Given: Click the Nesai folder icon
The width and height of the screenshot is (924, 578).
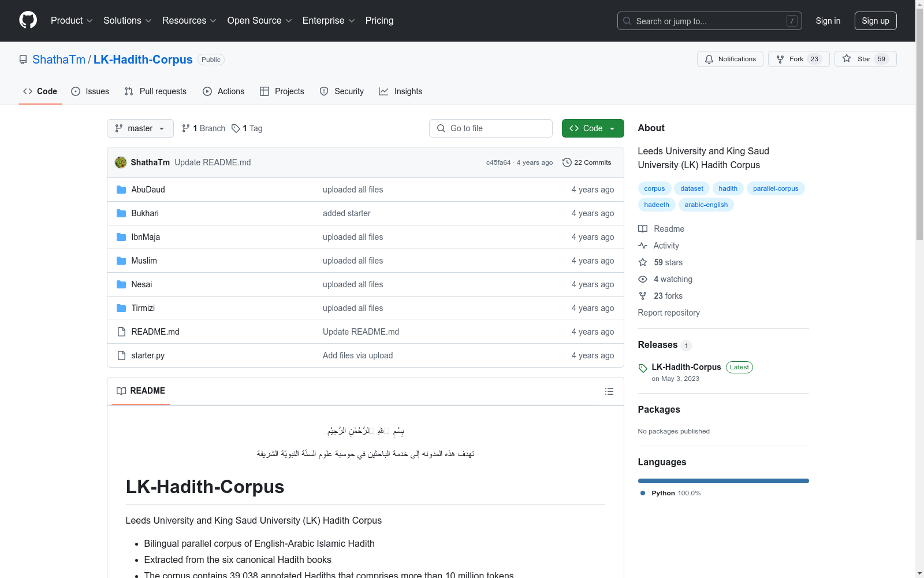Looking at the screenshot, I should click(121, 284).
